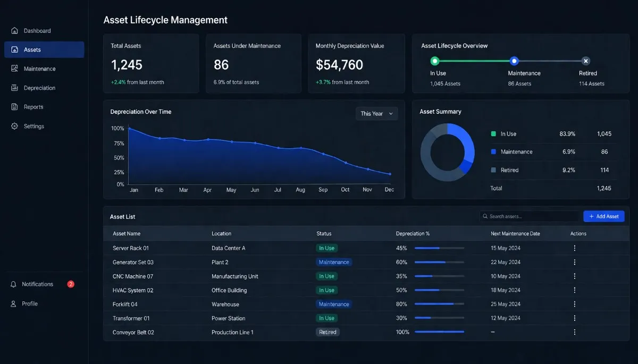The image size is (638, 364).
Task: Sort by Depreciation % column header
Action: point(413,234)
